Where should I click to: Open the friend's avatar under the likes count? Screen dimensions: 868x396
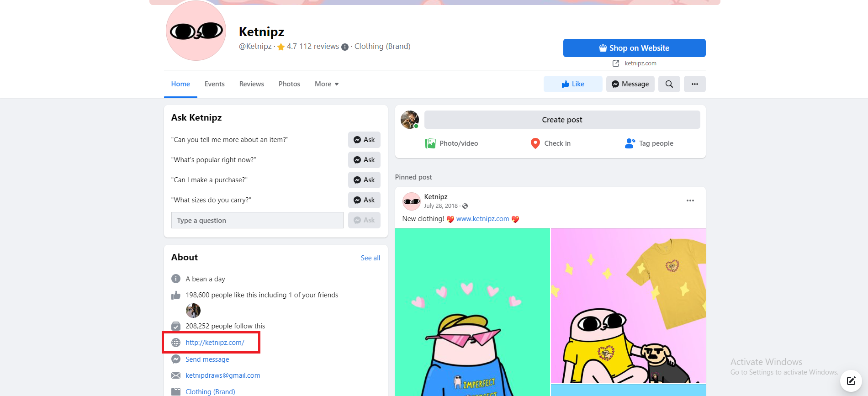tap(193, 311)
